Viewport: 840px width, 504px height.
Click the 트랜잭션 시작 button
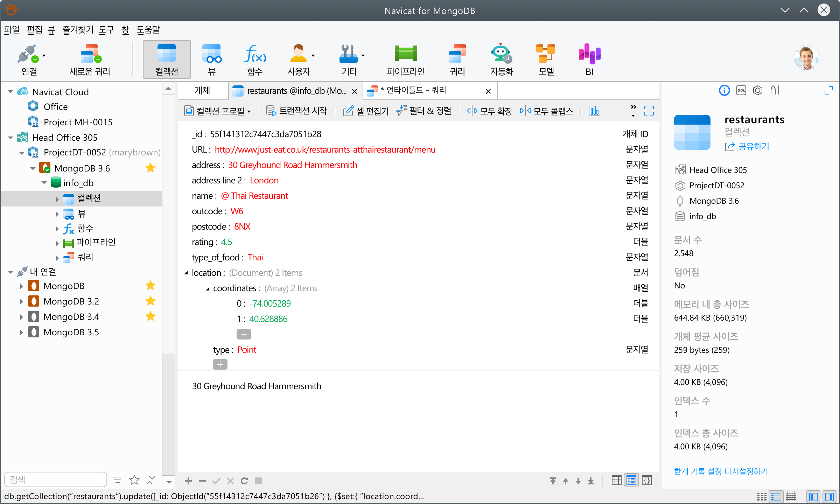(x=296, y=111)
